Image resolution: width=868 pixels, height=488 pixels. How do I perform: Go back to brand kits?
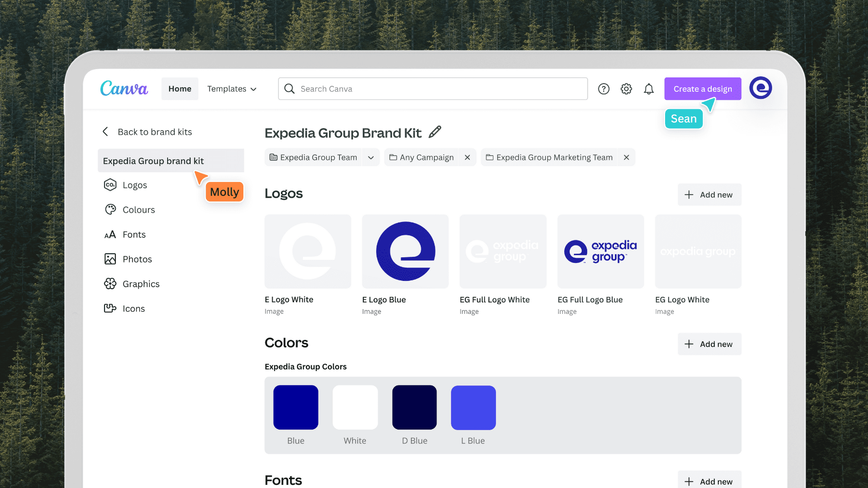point(147,132)
